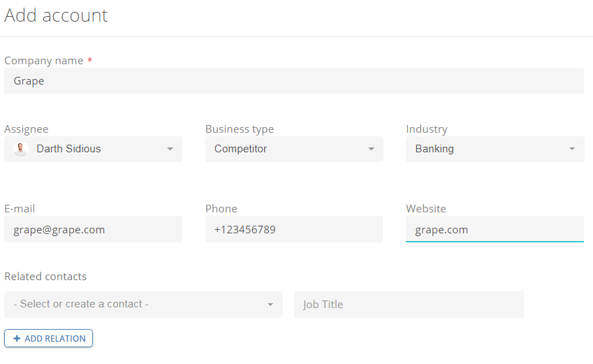Click the ADD RELATION button
The width and height of the screenshot is (593, 364).
(48, 338)
